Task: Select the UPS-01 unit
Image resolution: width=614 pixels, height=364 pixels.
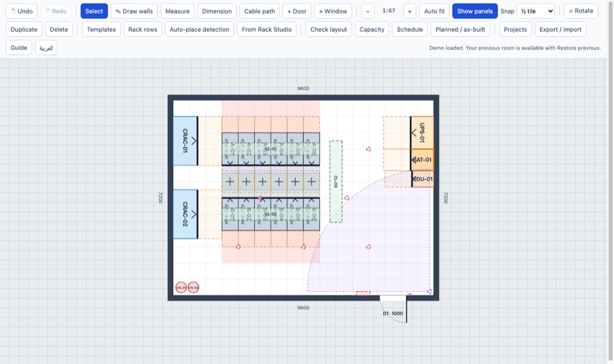Action: pos(422,133)
